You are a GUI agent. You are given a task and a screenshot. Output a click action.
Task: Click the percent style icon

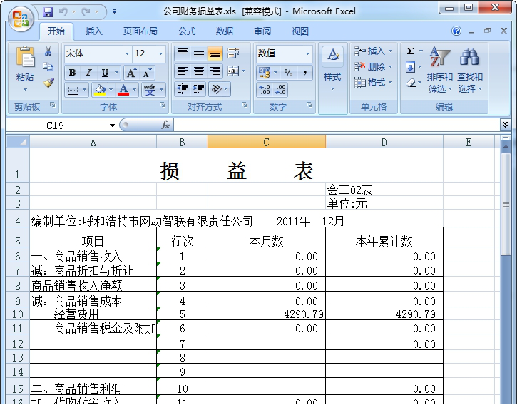pyautogui.click(x=288, y=73)
